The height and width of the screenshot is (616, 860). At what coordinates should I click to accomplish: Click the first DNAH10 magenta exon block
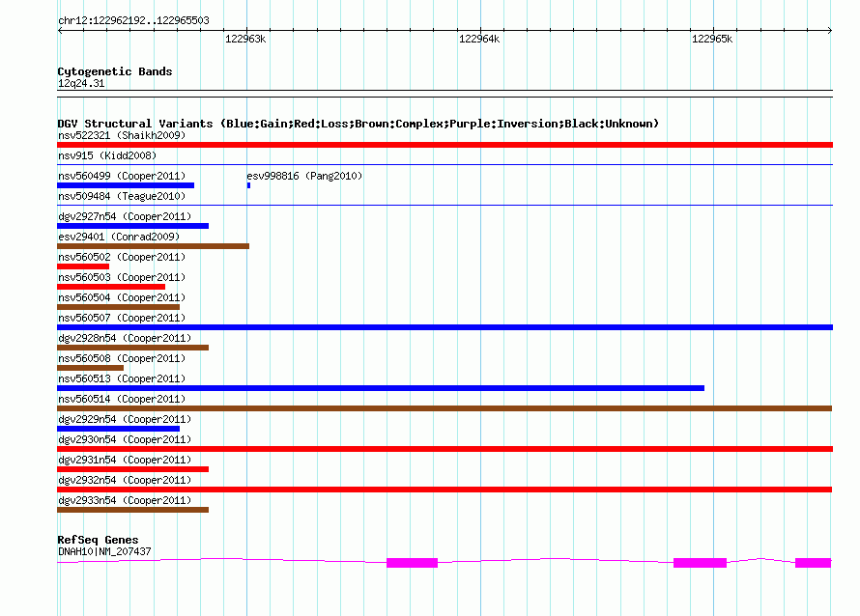pos(412,563)
